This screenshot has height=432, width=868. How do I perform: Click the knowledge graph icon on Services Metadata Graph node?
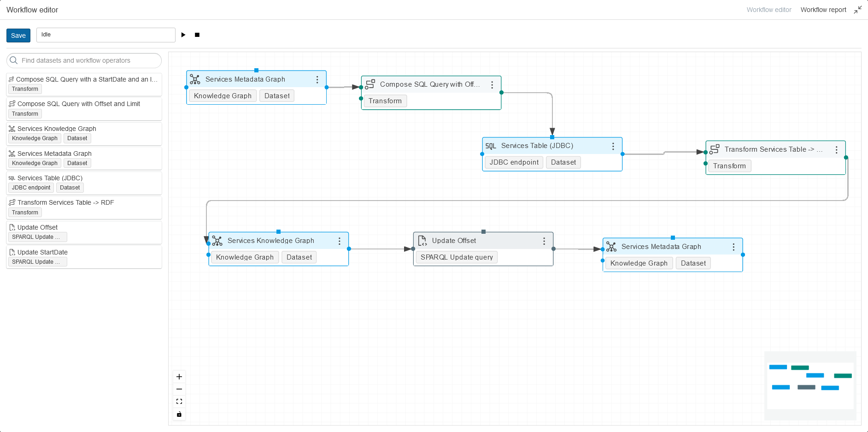click(x=195, y=79)
